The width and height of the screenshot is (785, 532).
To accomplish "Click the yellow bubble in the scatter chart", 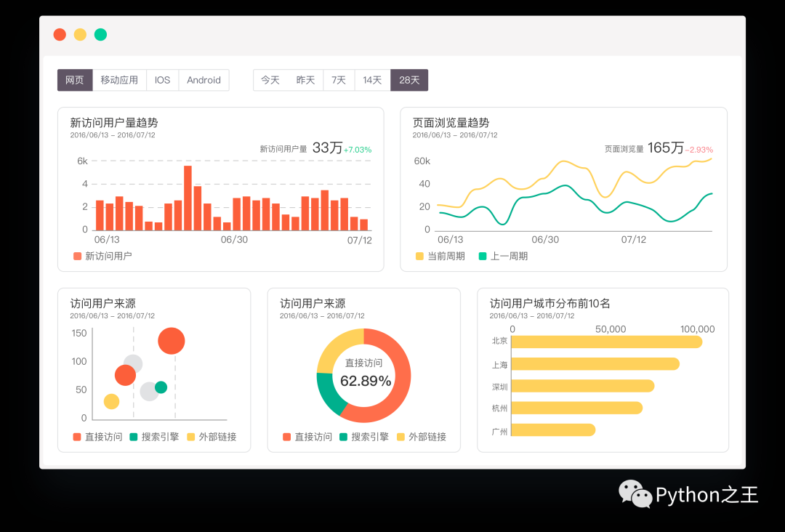I will (x=111, y=401).
